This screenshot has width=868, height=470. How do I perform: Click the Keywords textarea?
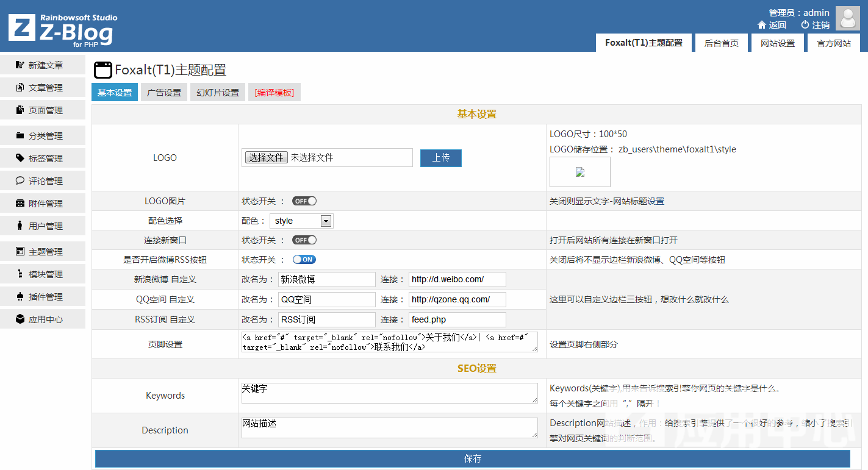pyautogui.click(x=390, y=393)
